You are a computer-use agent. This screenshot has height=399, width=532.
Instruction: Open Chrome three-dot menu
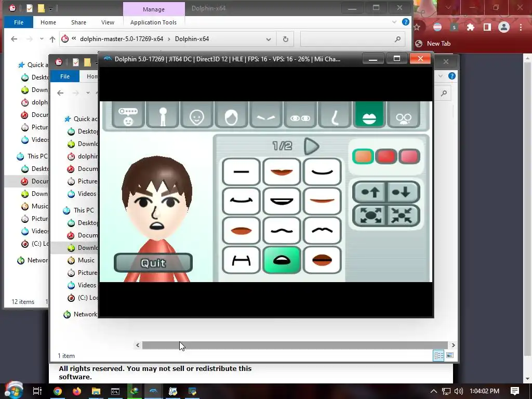click(521, 27)
